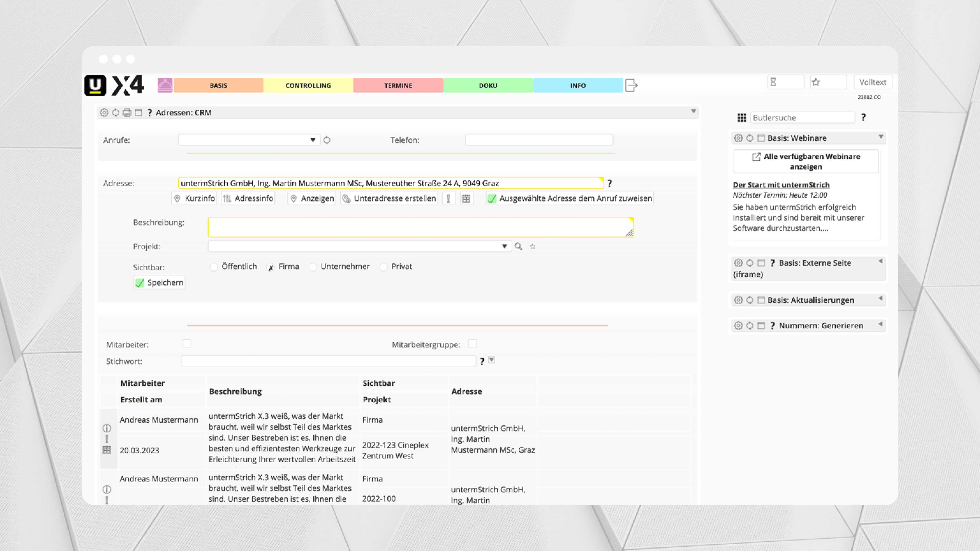Image resolution: width=980 pixels, height=551 pixels.
Task: Open the TERMINE tab
Action: coord(398,85)
